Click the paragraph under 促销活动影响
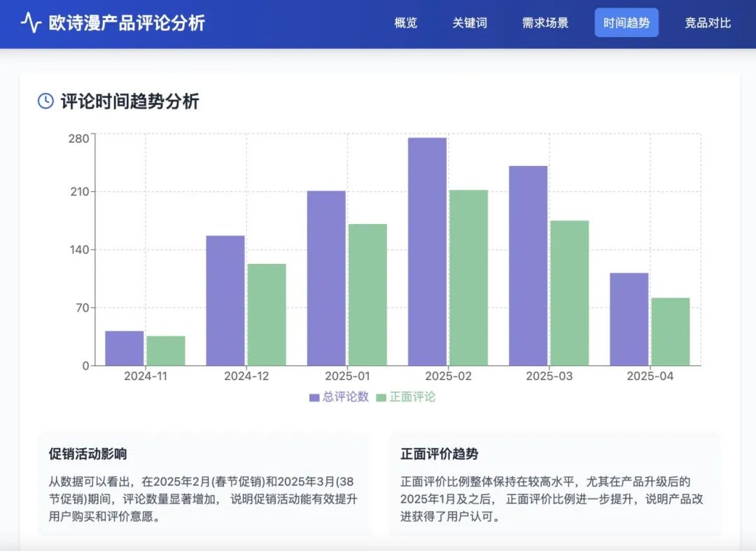The image size is (756, 551). pyautogui.click(x=203, y=499)
